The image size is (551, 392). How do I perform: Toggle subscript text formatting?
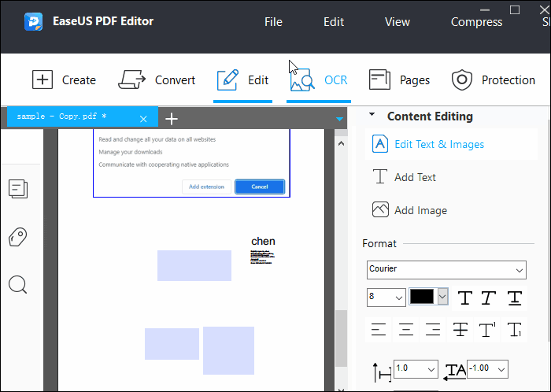coord(515,330)
